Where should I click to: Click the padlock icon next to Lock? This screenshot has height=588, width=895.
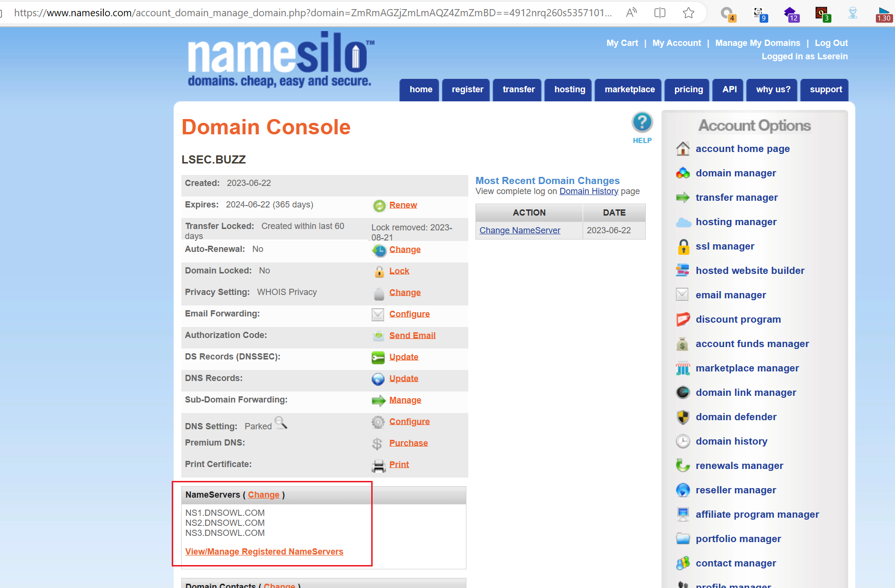coord(379,272)
